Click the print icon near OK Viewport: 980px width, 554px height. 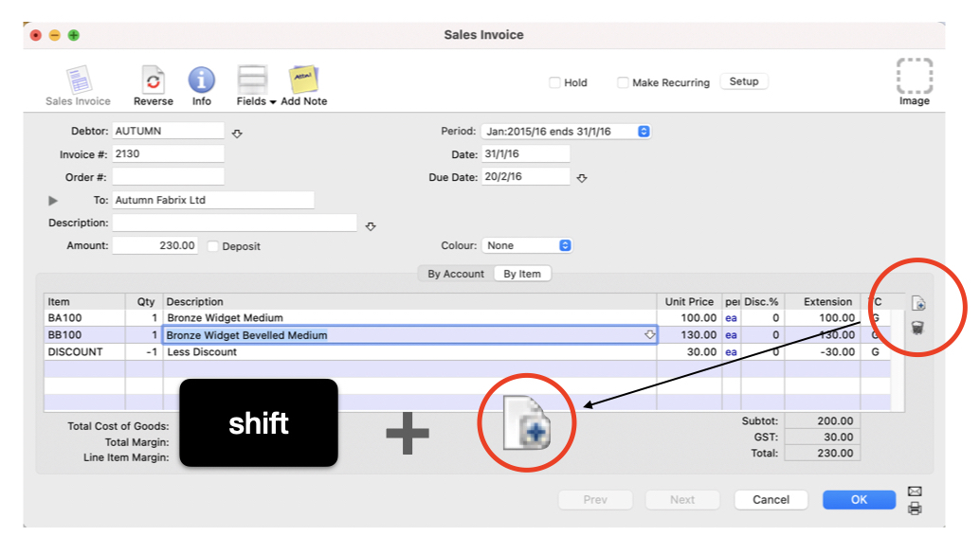point(915,509)
